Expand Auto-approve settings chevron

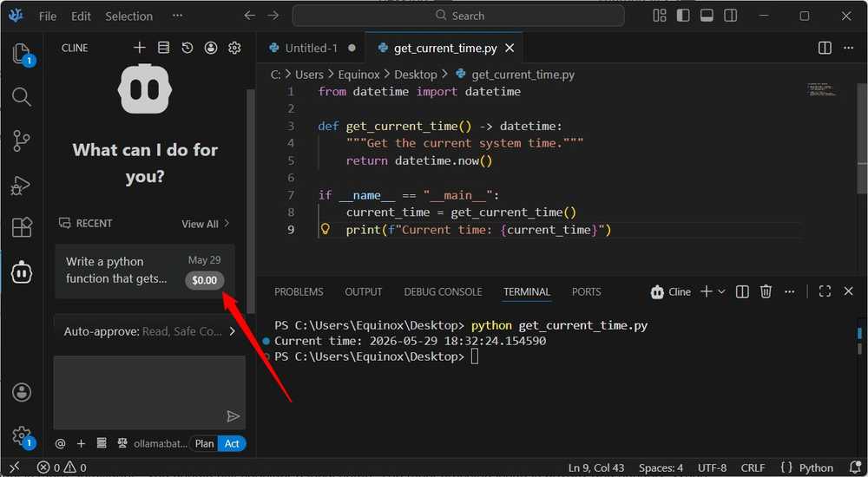click(232, 331)
